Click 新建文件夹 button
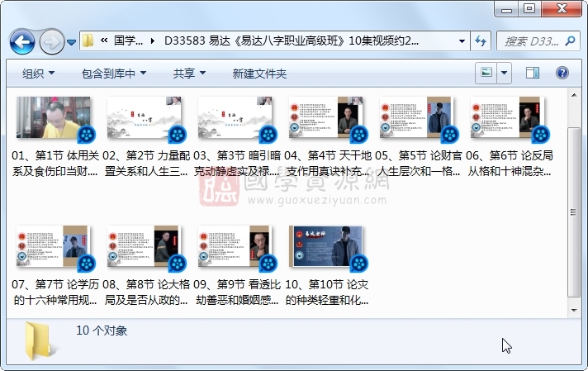Image resolution: width=588 pixels, height=371 pixels. point(259,74)
